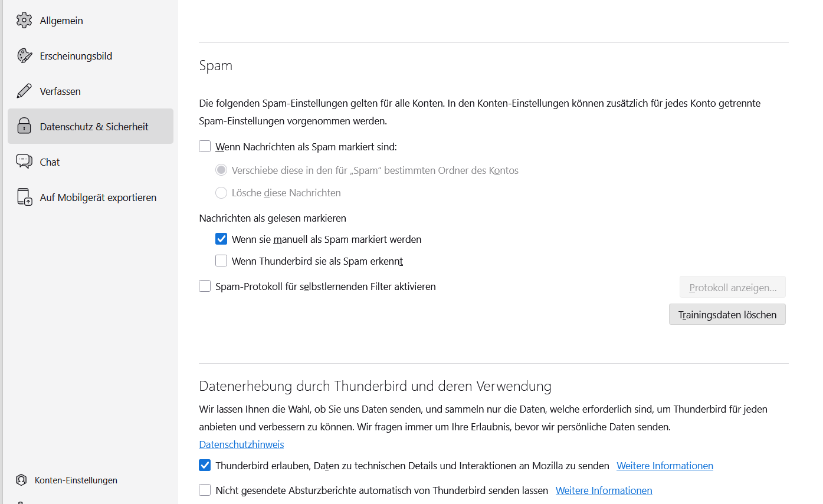Click heading "Datenerhebung durch Thunderbird und deren Verwendung"
Screen dimensions: 823x504
(375, 386)
